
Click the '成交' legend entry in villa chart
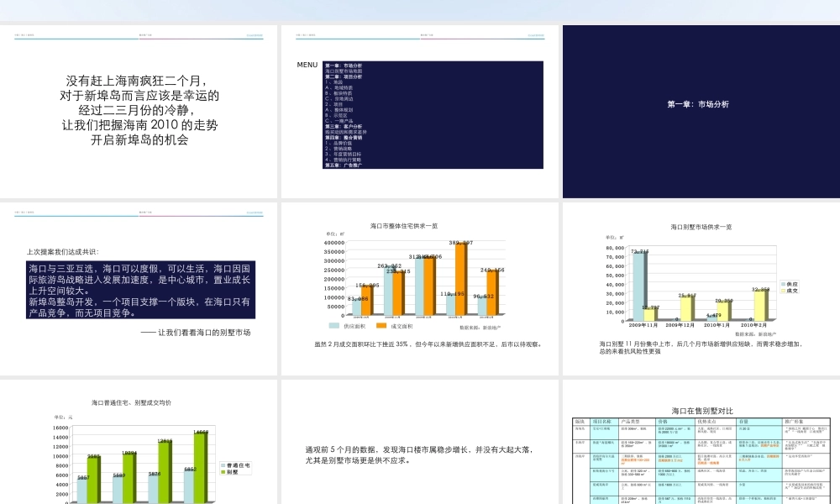790,291
